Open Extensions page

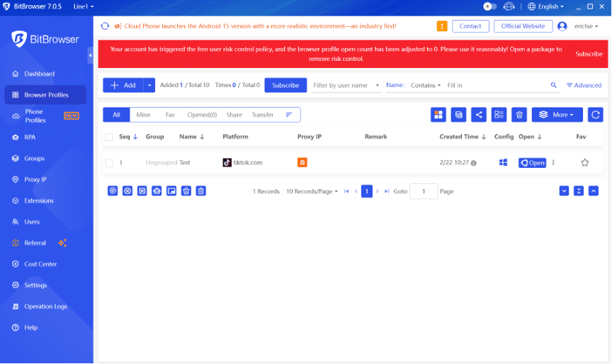point(39,200)
